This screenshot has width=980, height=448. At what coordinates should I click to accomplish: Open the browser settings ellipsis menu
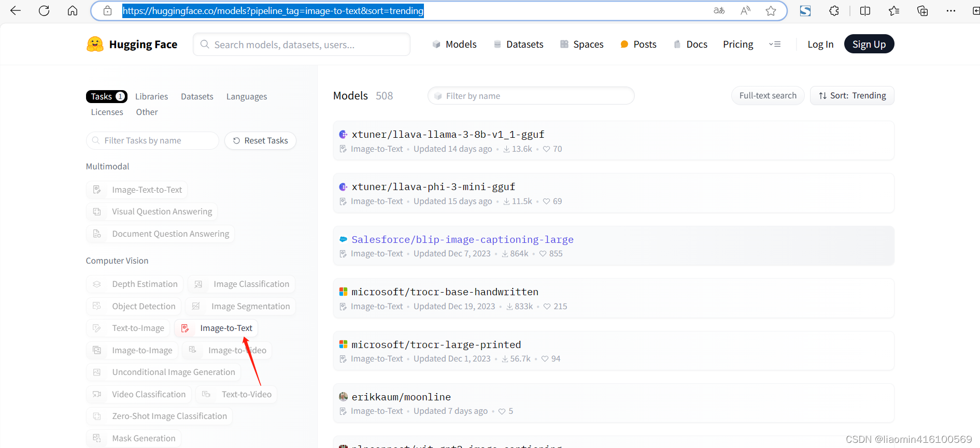click(951, 11)
